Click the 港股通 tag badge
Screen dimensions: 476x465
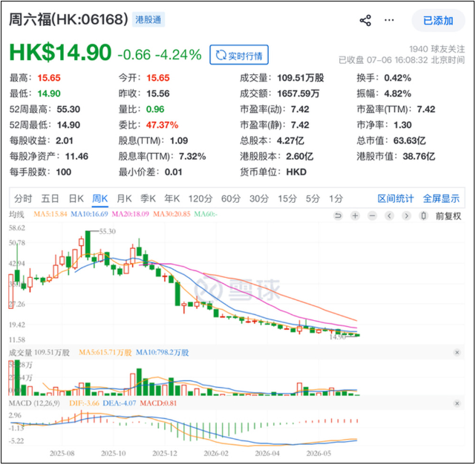pyautogui.click(x=148, y=20)
